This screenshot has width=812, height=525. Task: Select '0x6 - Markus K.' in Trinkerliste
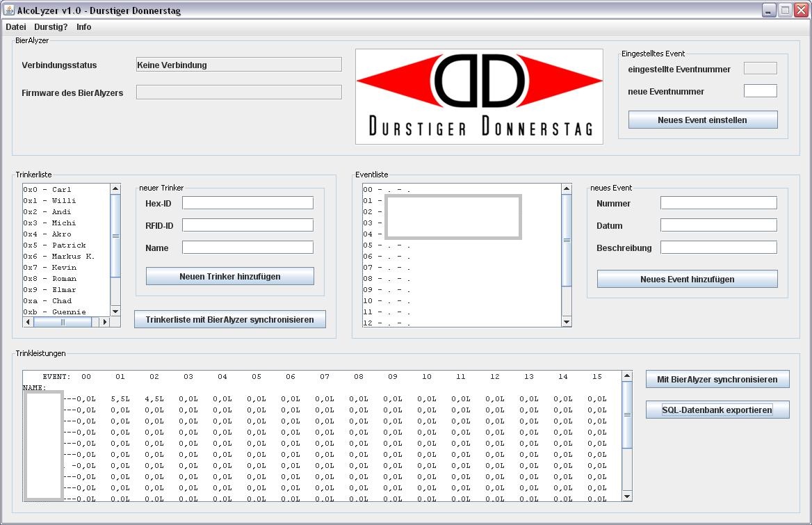click(x=66, y=257)
